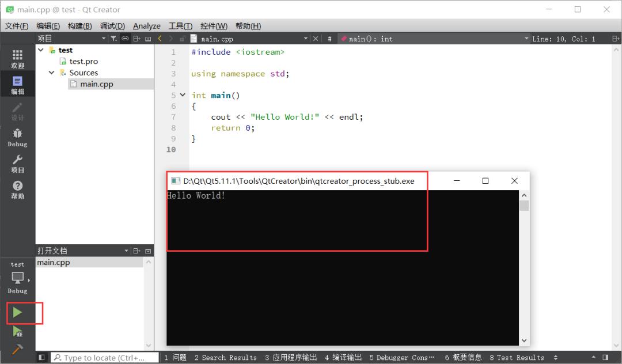Open the Analyze menu
622x364 pixels.
tap(146, 26)
